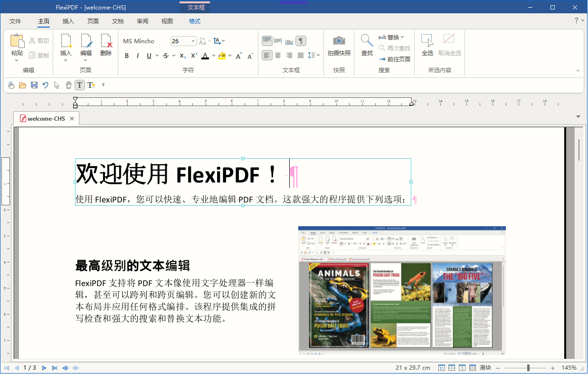Screen dimensions: 588x374
Task: Switch to the 审阅 (Review) ribbon tab
Action: [x=142, y=21]
